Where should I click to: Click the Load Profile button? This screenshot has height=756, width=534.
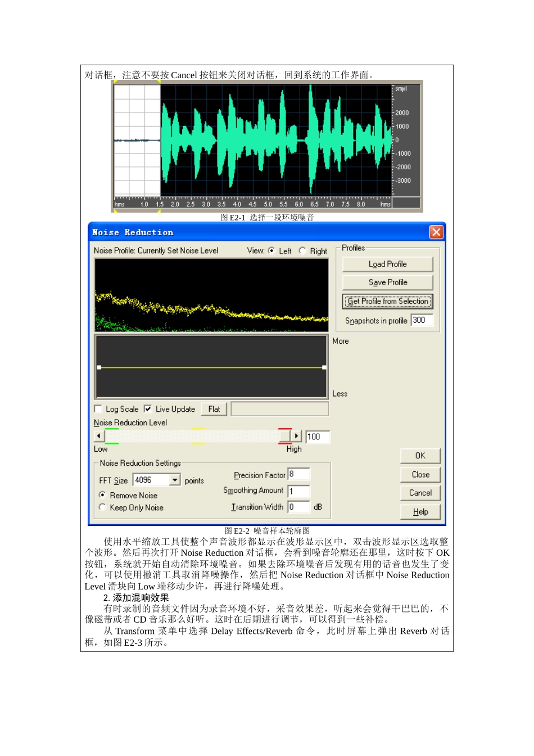tap(388, 264)
